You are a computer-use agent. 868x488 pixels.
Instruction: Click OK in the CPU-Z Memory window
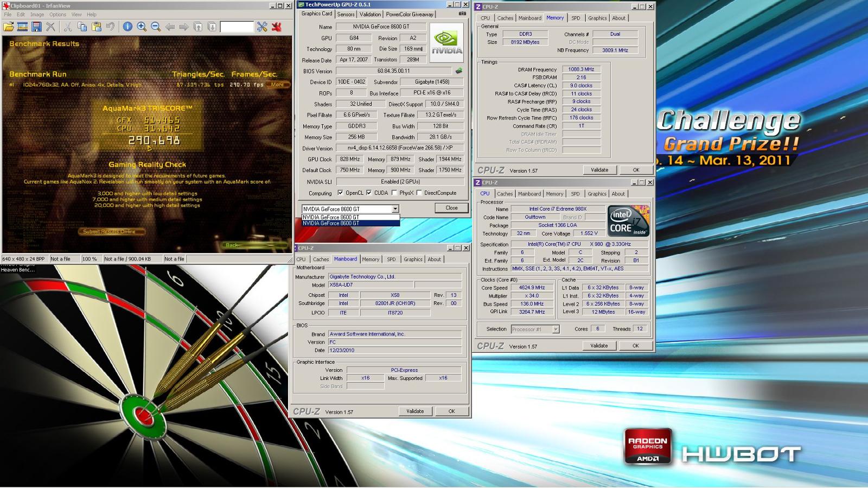pos(636,170)
